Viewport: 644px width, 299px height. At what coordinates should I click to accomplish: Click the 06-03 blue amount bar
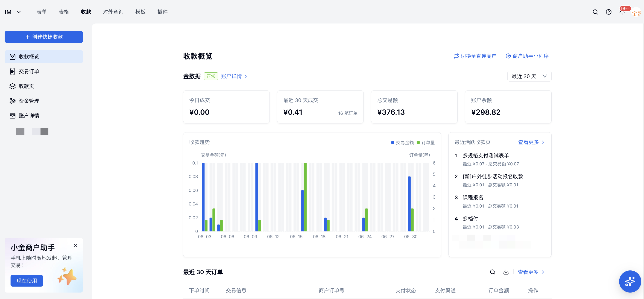203,197
